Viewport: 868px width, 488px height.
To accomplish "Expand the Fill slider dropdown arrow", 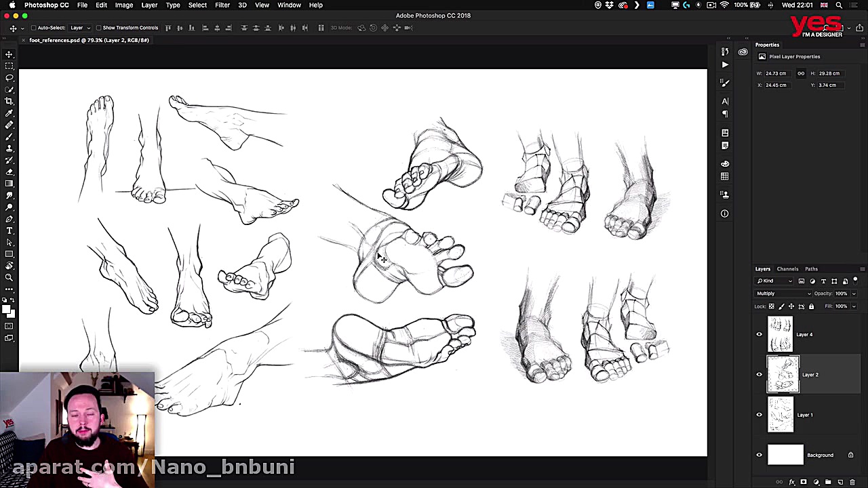I will coord(854,306).
